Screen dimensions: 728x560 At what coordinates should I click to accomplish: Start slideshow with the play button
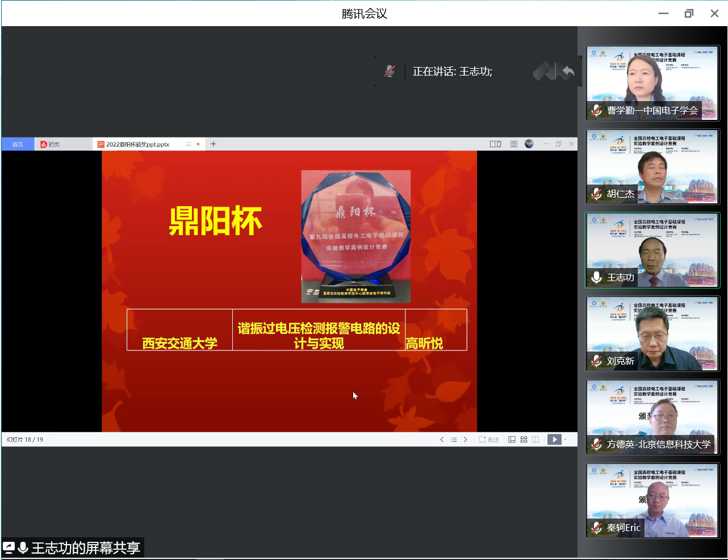pyautogui.click(x=554, y=440)
